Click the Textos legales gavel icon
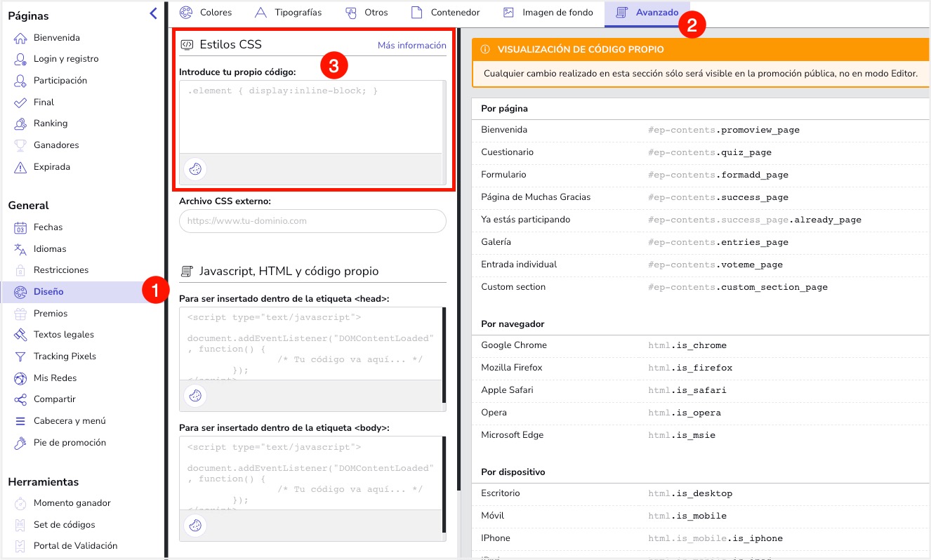Image resolution: width=931 pixels, height=560 pixels. 20,335
